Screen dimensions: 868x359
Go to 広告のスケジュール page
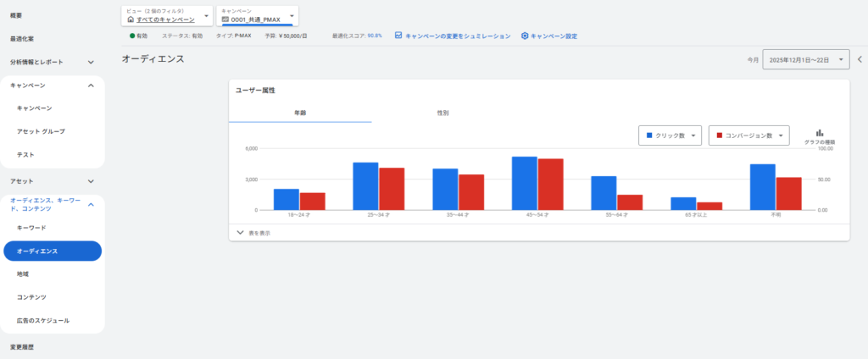point(43,321)
